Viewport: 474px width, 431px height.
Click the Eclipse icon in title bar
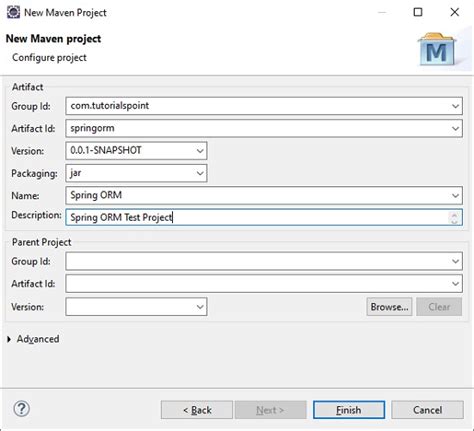[x=13, y=12]
